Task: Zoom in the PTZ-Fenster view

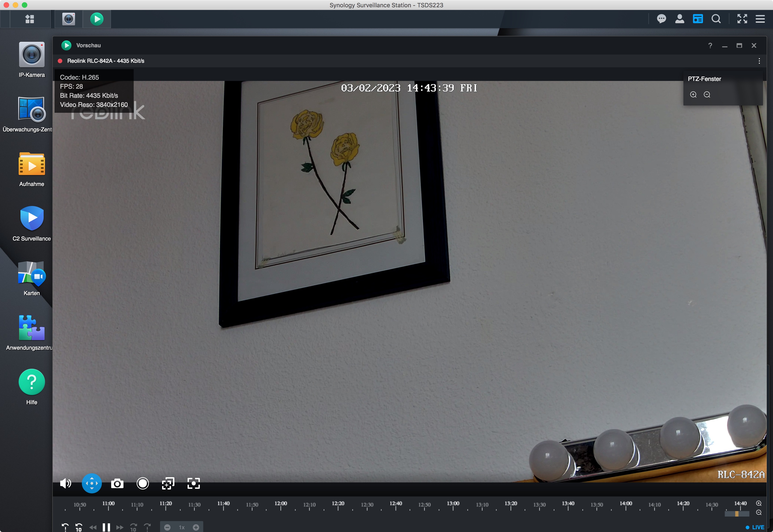Action: coord(693,95)
